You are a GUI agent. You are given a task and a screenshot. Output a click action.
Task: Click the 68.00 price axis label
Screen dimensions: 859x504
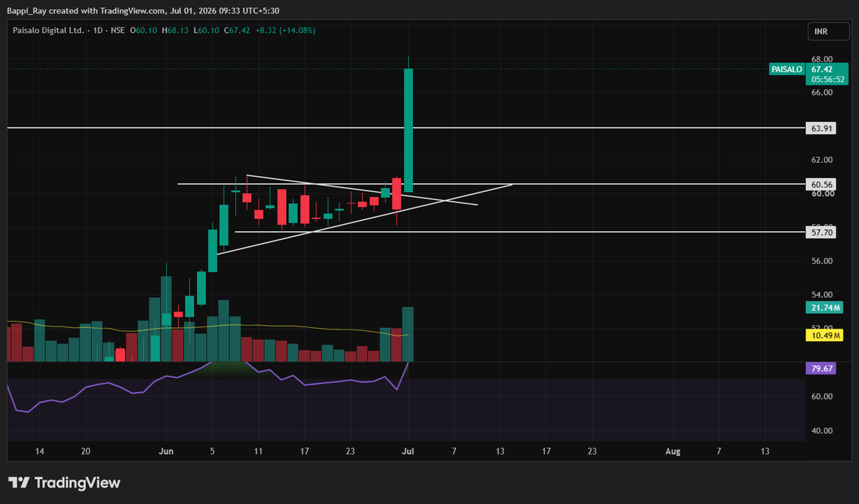[x=822, y=59]
